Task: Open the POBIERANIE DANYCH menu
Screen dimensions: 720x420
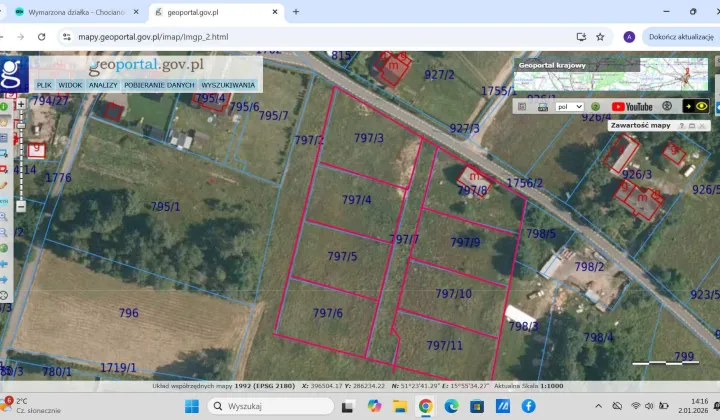Action: (159, 85)
